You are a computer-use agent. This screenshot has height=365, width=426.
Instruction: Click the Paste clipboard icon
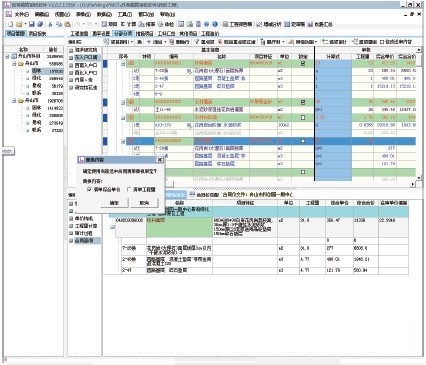[x=67, y=24]
